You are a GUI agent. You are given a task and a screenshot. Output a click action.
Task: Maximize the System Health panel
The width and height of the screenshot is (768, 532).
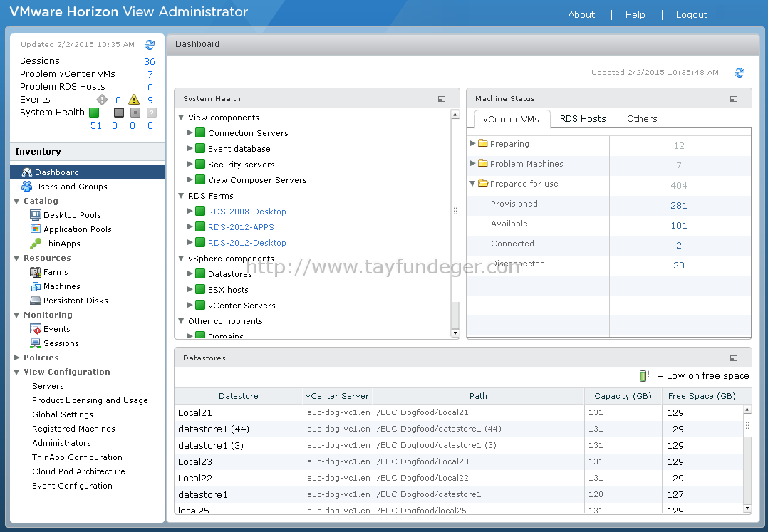click(442, 99)
